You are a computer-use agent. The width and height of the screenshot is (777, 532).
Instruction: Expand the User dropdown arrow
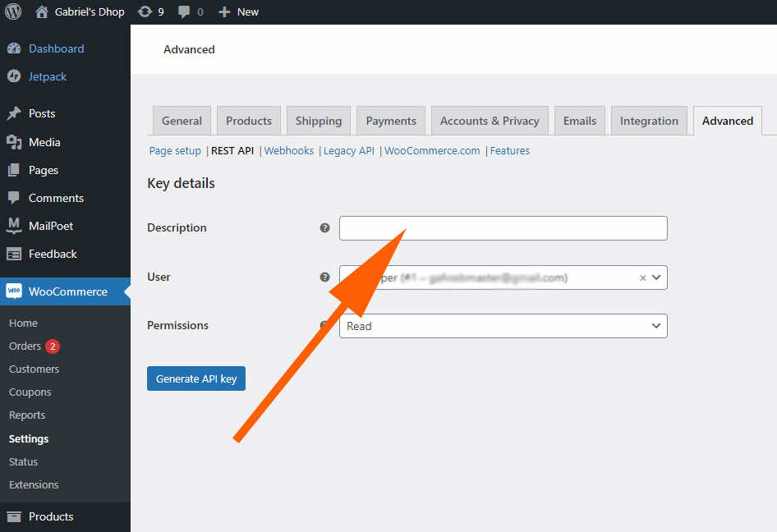(x=656, y=277)
